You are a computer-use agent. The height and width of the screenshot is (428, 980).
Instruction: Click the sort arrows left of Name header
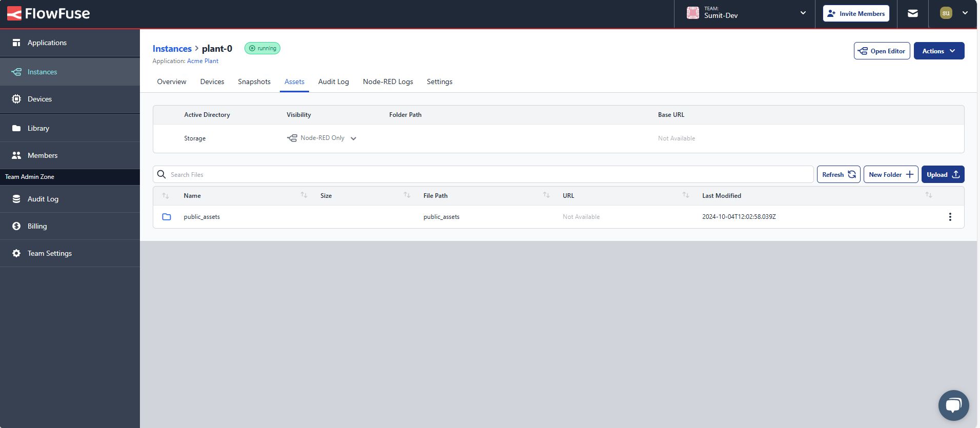coord(166,196)
